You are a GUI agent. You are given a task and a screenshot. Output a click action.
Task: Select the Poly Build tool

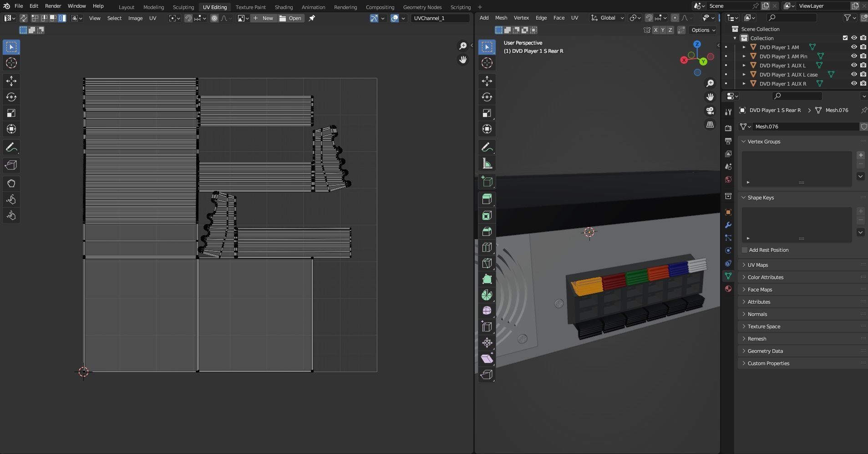pyautogui.click(x=487, y=279)
